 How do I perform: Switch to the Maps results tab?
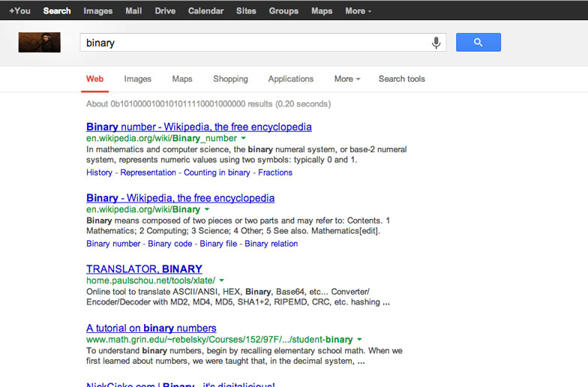182,79
